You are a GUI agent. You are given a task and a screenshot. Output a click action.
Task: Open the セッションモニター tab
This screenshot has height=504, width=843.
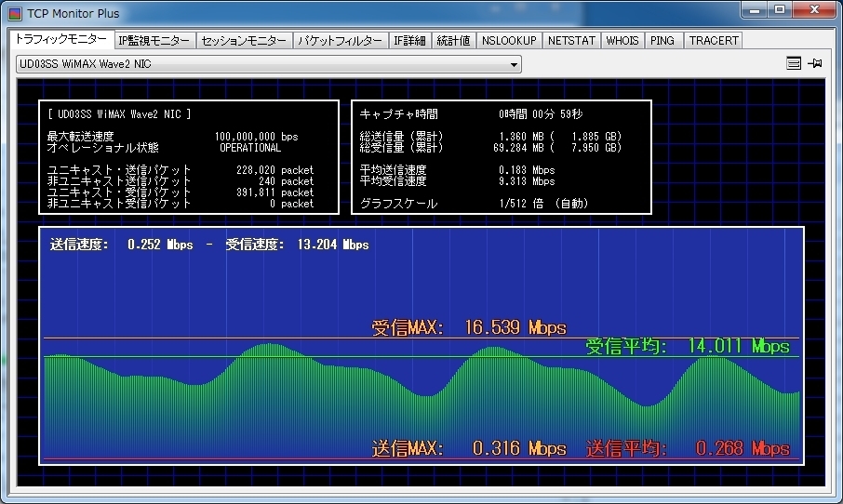coord(244,41)
